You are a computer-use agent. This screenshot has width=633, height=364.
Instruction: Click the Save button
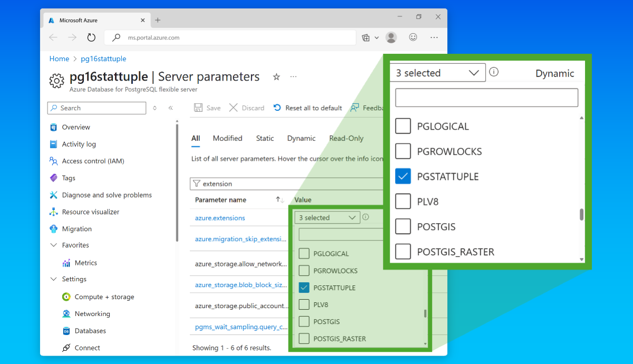click(x=207, y=108)
